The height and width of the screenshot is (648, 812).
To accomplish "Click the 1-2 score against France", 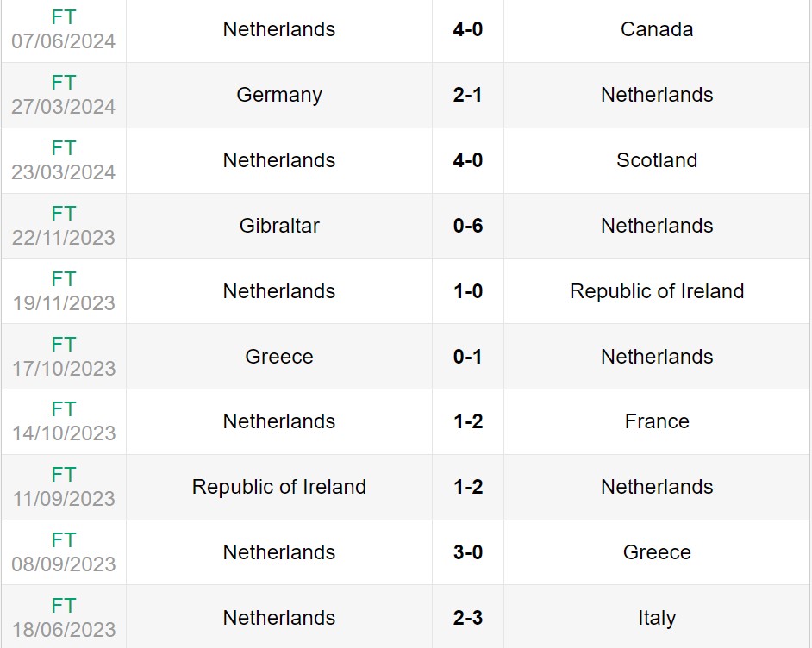I will (x=467, y=421).
